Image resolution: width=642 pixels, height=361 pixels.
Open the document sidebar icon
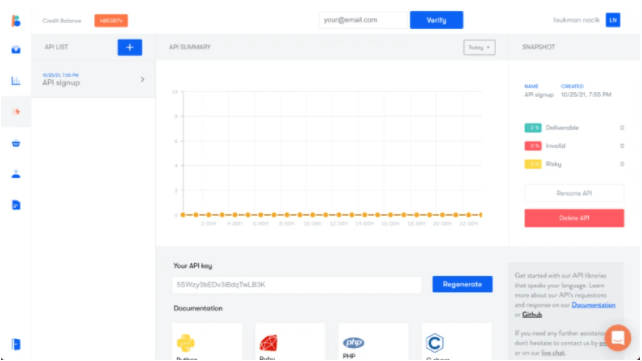[16, 205]
